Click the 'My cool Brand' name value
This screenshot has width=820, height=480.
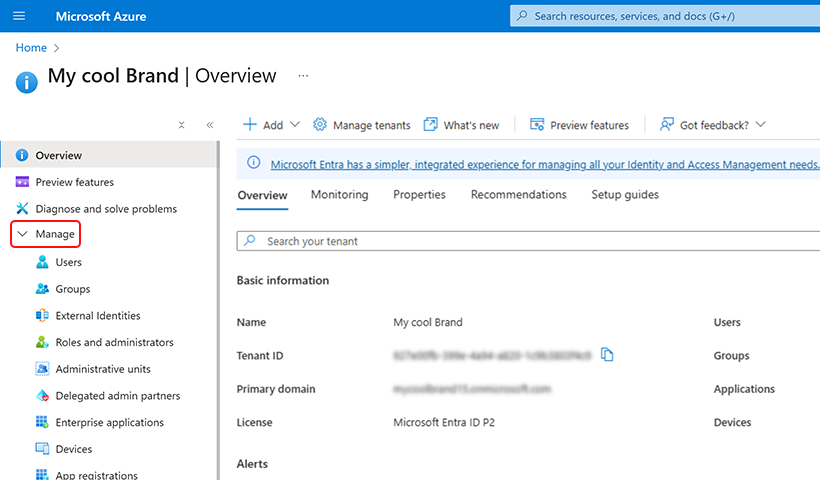click(428, 322)
